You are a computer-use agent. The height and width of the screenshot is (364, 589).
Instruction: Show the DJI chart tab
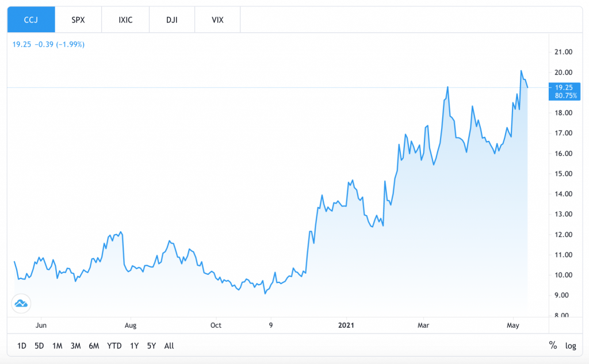[x=171, y=20]
